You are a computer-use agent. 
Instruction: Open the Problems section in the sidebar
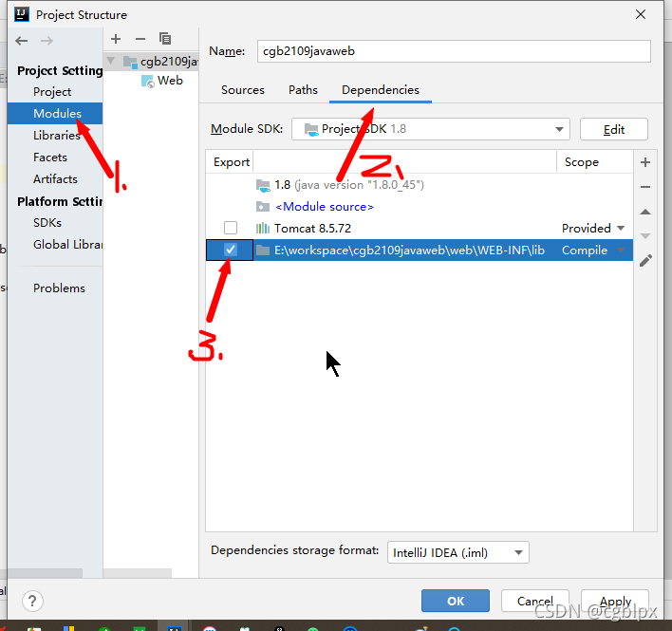point(55,288)
